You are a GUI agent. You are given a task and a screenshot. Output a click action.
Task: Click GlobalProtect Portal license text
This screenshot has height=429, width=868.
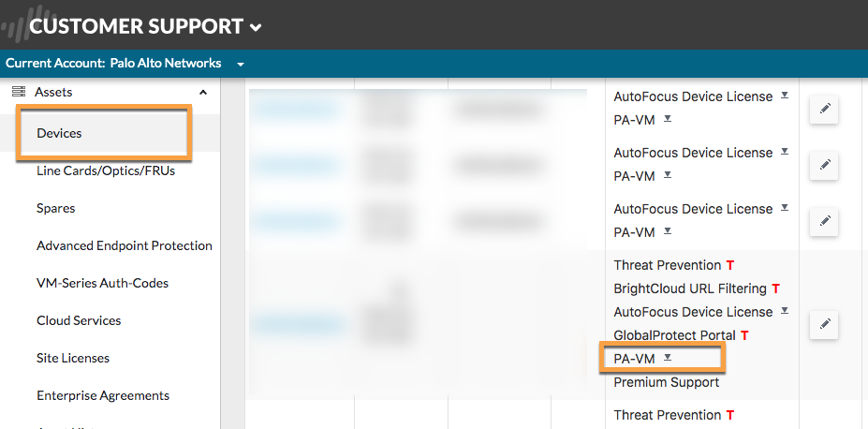(675, 335)
